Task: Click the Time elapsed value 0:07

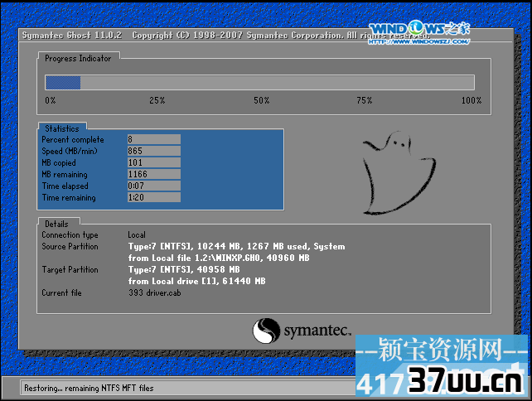Action: tap(153, 186)
